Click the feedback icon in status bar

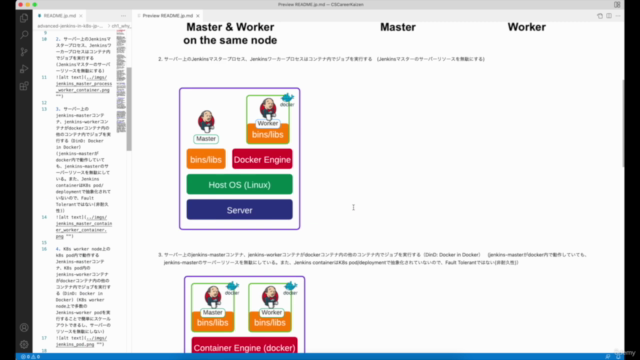[x=608, y=357]
